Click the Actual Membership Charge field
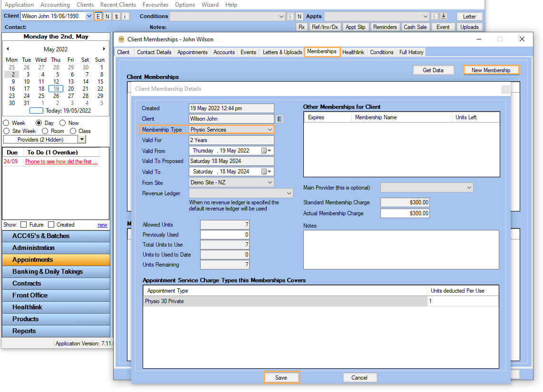This screenshot has width=543, height=392. tap(405, 213)
